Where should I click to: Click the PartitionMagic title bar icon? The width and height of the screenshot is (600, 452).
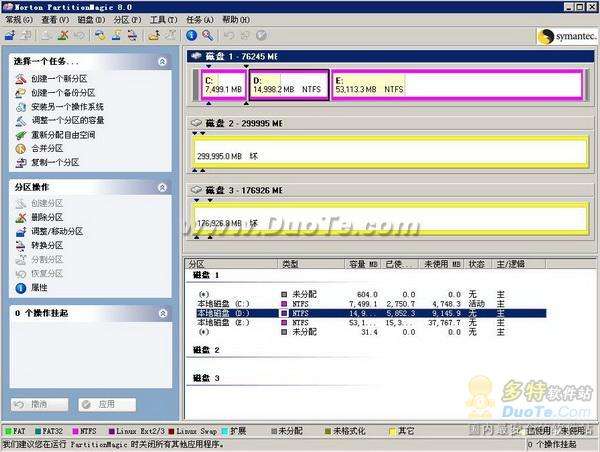point(8,7)
